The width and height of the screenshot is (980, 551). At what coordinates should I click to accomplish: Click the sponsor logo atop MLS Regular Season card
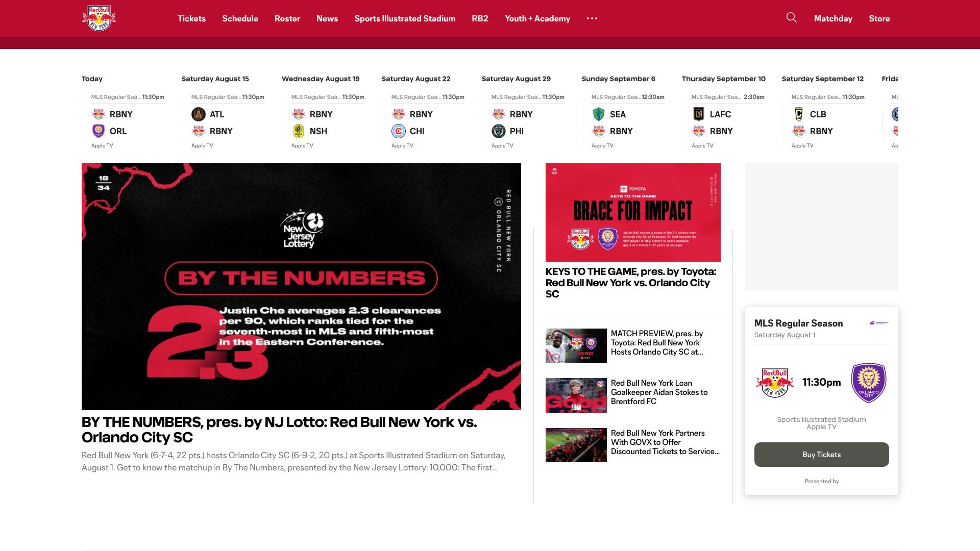coord(879,323)
